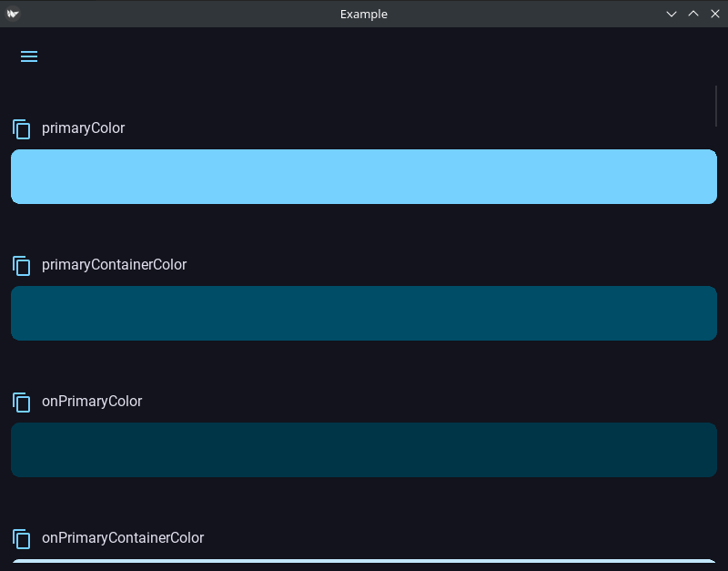Screen dimensions: 728x571
Task: Copy the primaryColor value with its copy icon
Action: [x=21, y=129]
